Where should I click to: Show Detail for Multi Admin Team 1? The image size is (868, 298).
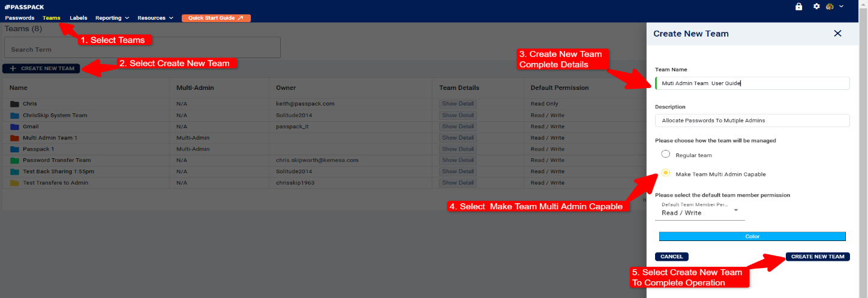click(458, 138)
